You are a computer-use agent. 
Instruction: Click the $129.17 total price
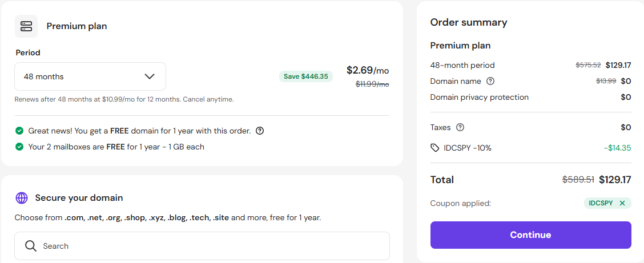click(615, 179)
